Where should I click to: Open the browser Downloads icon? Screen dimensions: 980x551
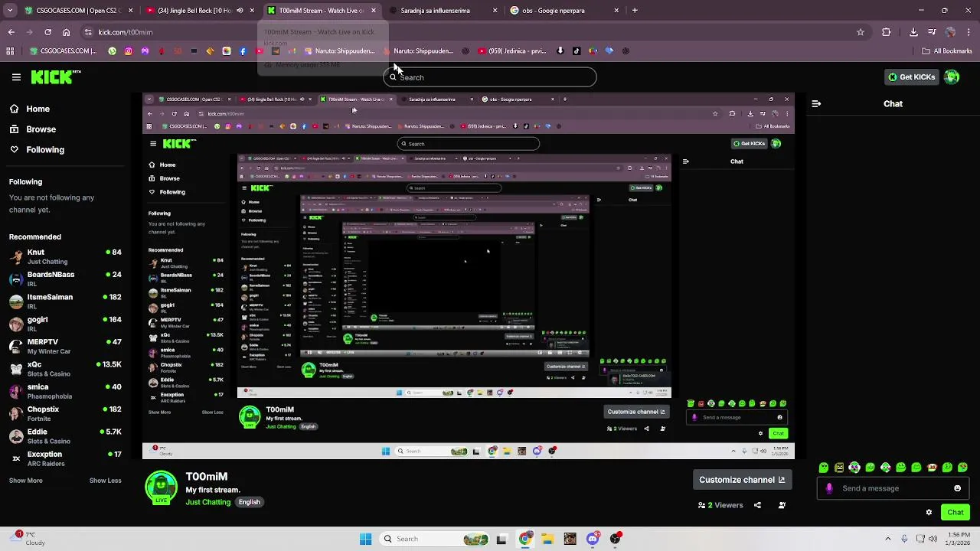913,32
